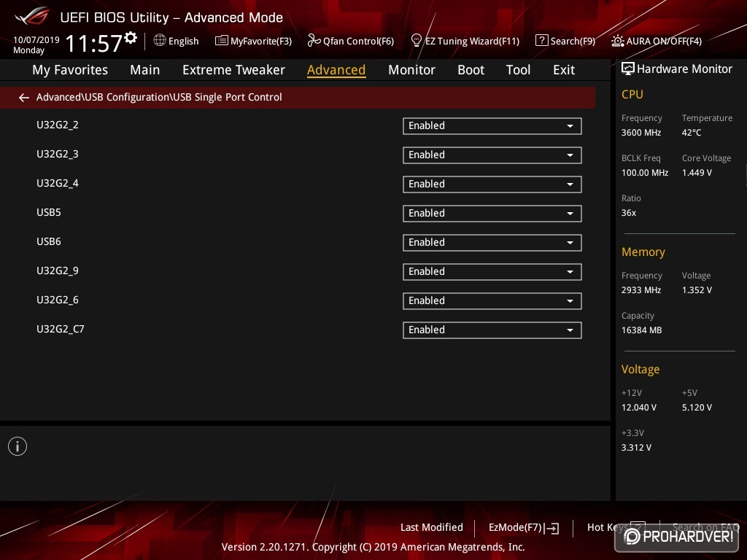Select the Advanced tab

pyautogui.click(x=336, y=70)
